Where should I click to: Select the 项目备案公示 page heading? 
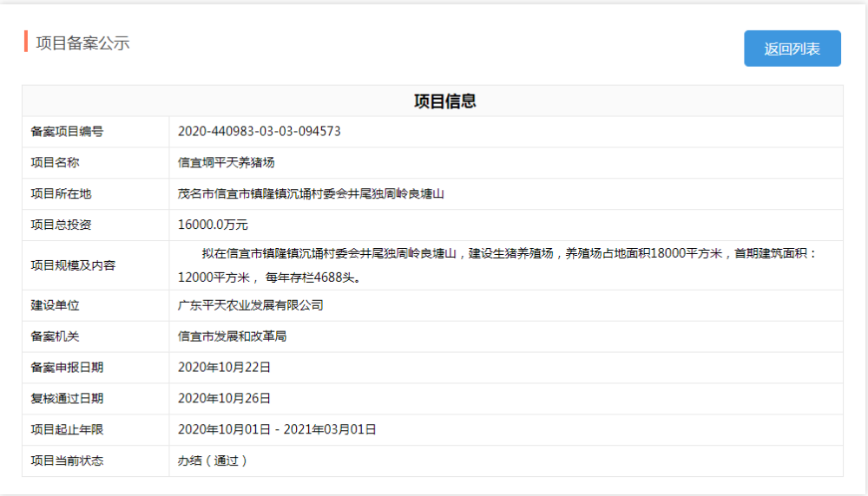coord(82,43)
